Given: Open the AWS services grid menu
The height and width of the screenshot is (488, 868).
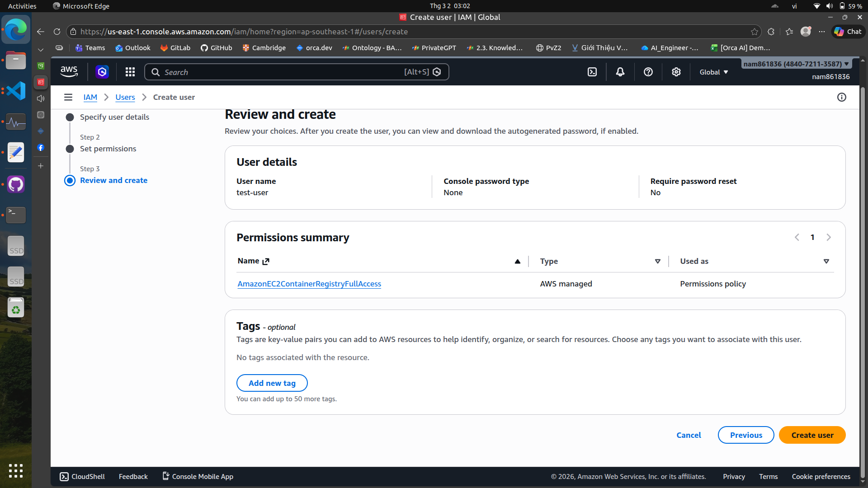Looking at the screenshot, I should click(130, 72).
